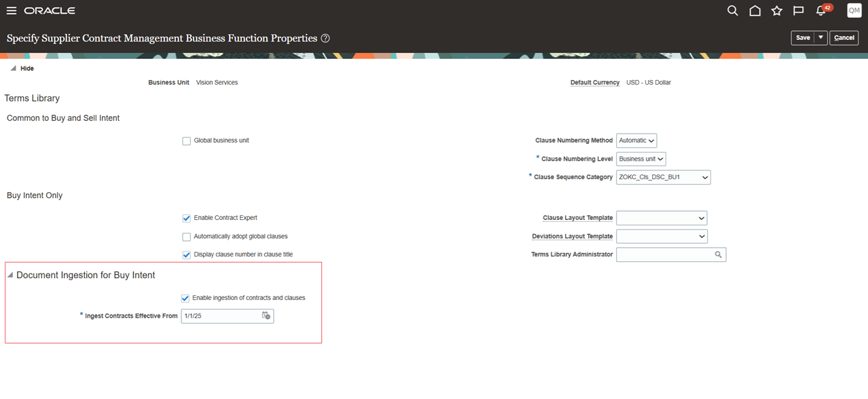Click the Default Currency label link

[x=595, y=83]
